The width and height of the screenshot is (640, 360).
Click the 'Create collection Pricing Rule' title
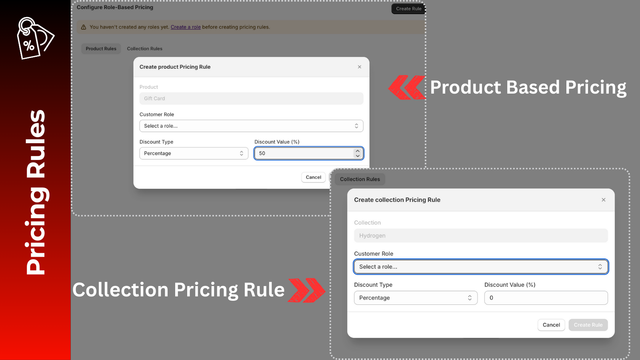click(397, 200)
